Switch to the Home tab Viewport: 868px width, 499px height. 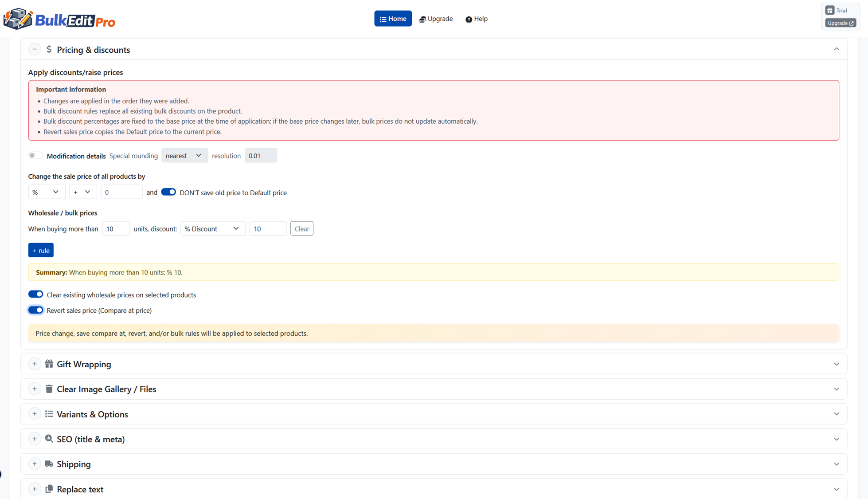393,18
